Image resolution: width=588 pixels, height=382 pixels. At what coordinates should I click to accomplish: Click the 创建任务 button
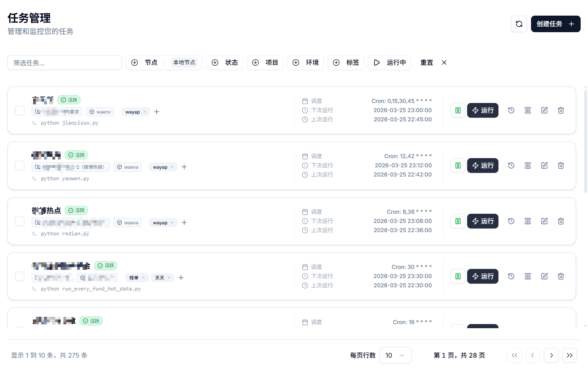[x=555, y=24]
